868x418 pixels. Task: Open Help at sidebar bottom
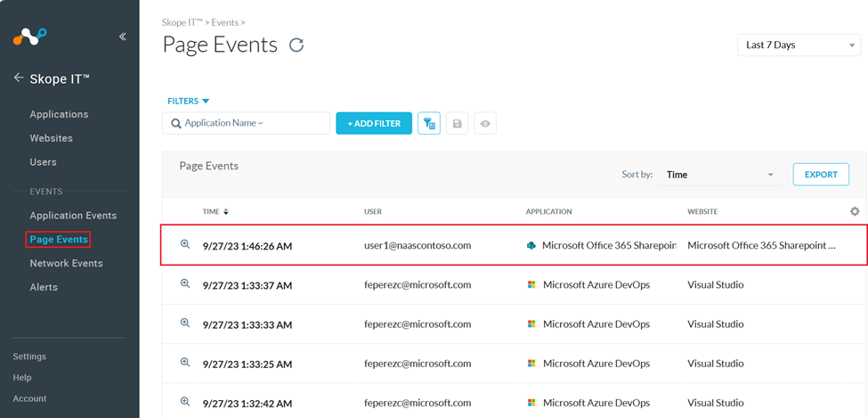(22, 378)
